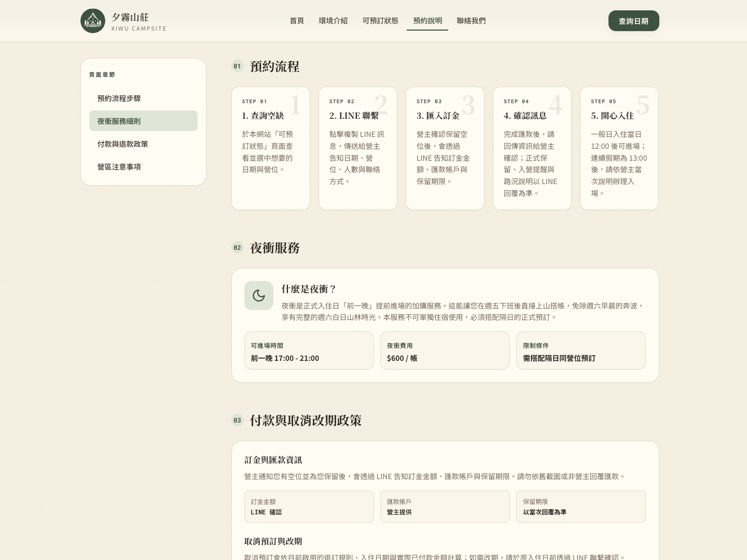Click the 付款與取消改期政策 heading
This screenshot has height=560, width=747.
(306, 421)
